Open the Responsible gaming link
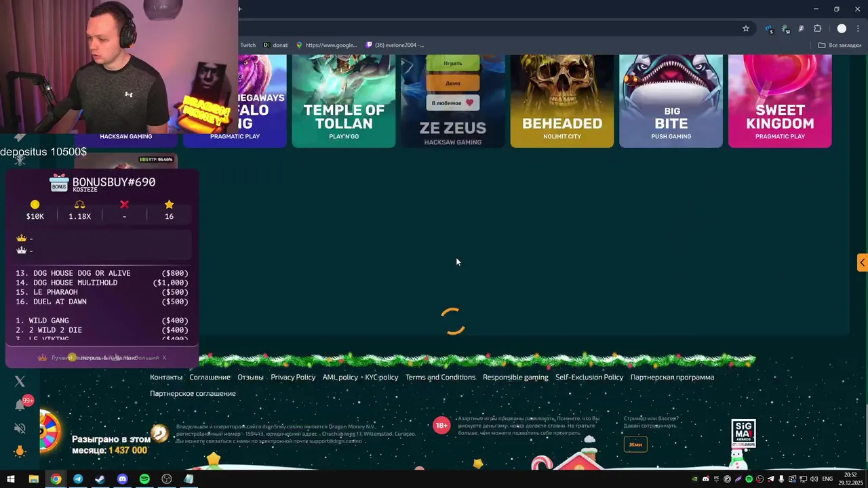The height and width of the screenshot is (488, 868). [x=515, y=377]
